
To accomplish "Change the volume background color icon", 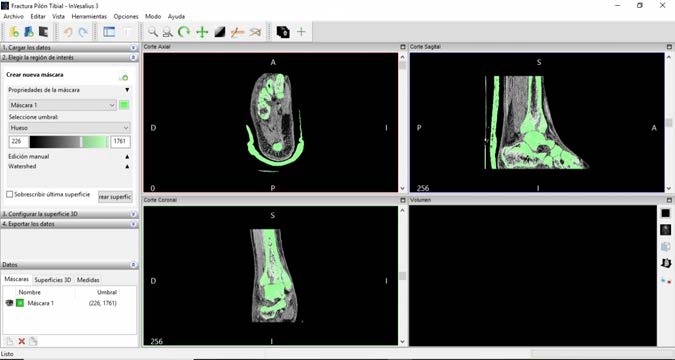I will coord(666,213).
